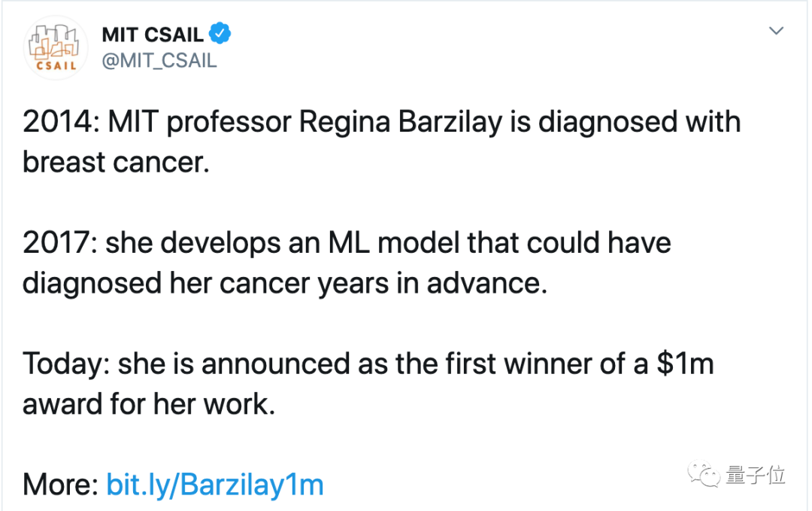
Task: Open the MIT CSAIL display name
Action: [153, 35]
